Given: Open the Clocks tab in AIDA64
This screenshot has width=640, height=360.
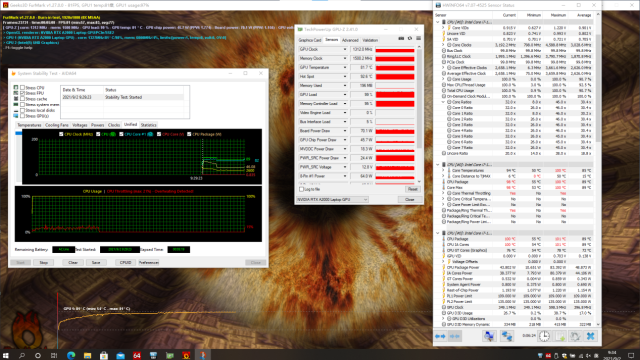Looking at the screenshot, I should (114, 125).
